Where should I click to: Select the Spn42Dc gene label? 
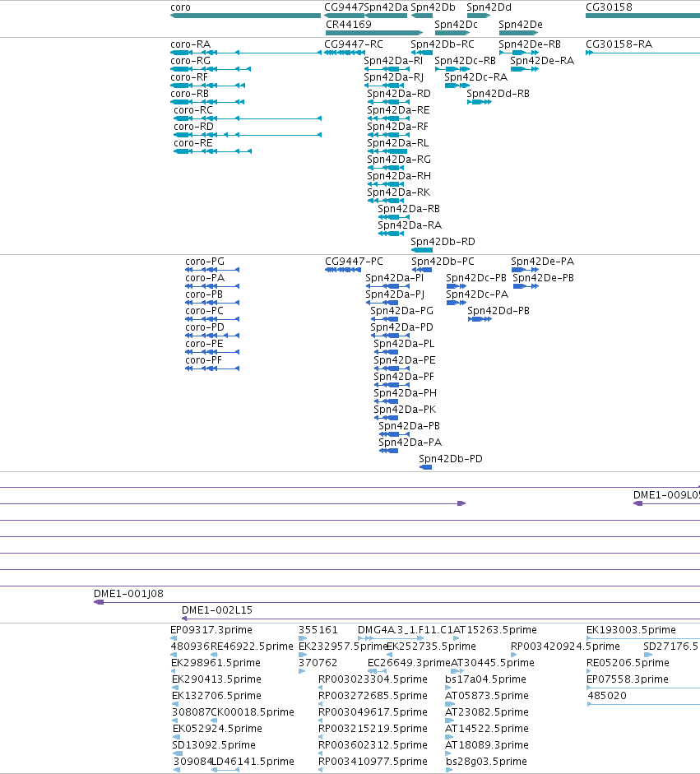pos(457,24)
